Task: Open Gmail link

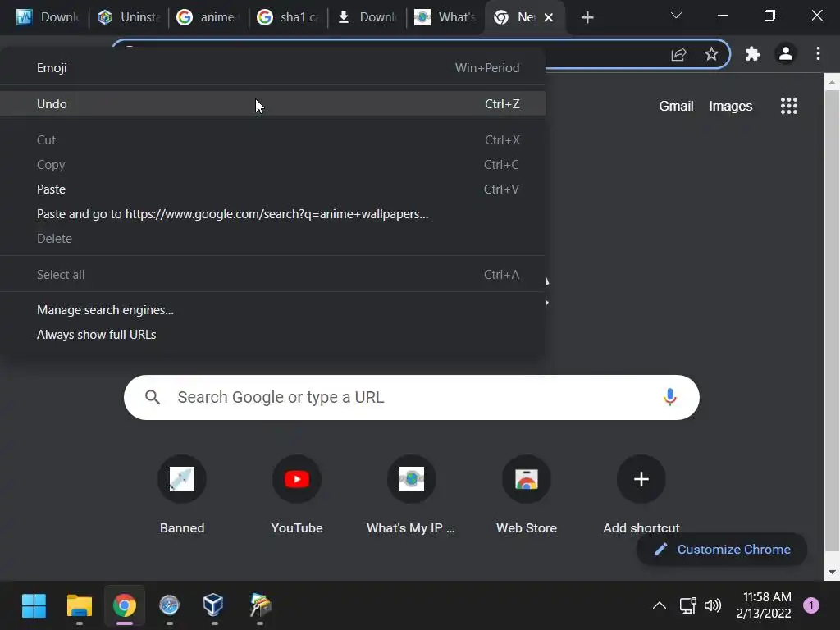Action: click(676, 106)
